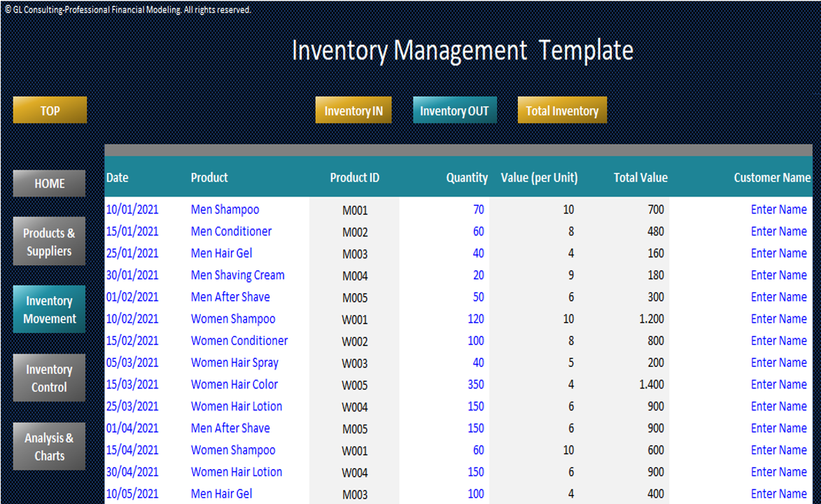
Task: Select total value cell 1.400
Action: coord(652,384)
